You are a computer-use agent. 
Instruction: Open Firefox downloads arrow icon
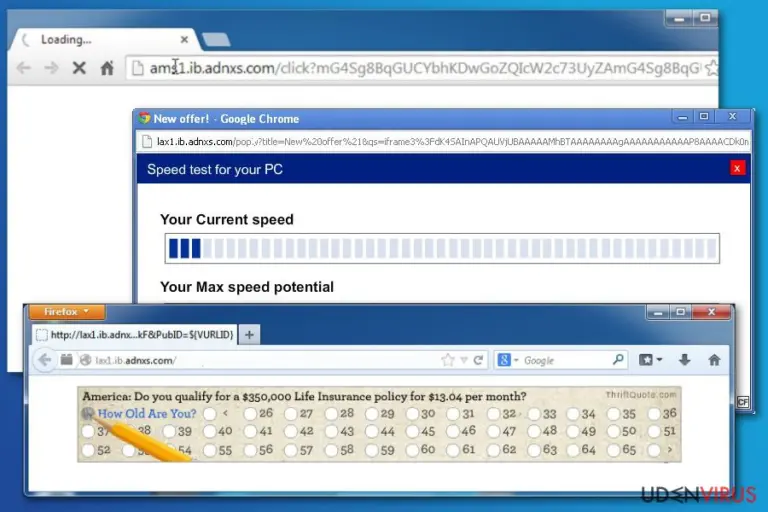(684, 360)
